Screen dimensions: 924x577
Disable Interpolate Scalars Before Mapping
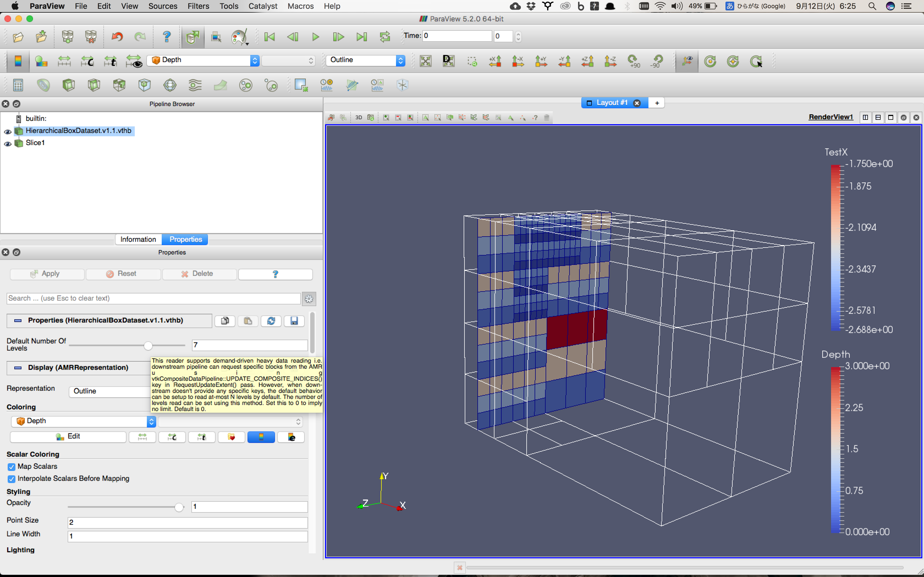[x=12, y=479]
